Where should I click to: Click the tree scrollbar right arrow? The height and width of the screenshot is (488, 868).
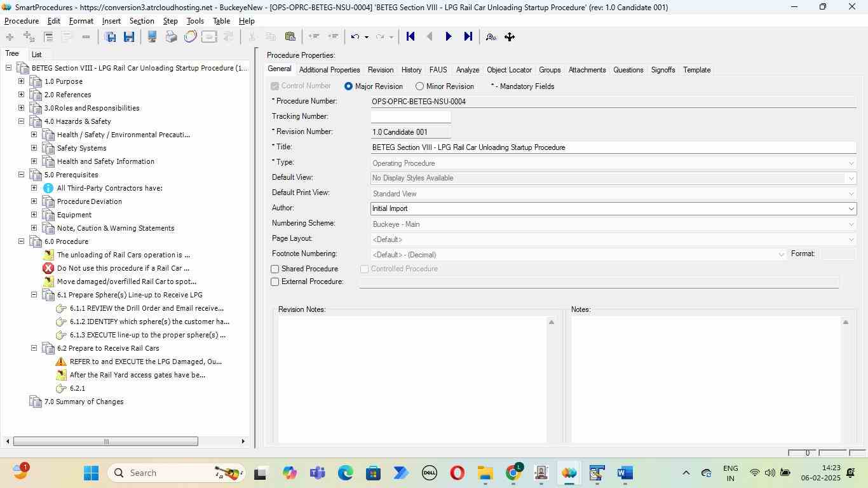[243, 441]
